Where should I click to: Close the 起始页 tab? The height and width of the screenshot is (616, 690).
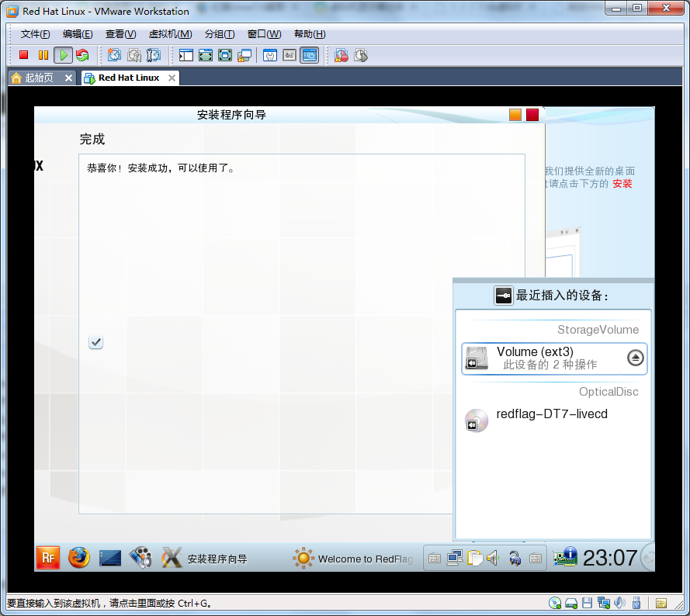click(x=68, y=78)
